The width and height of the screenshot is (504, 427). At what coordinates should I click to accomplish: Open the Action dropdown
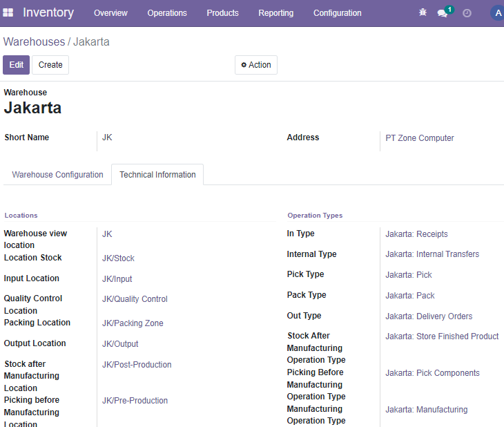[256, 65]
